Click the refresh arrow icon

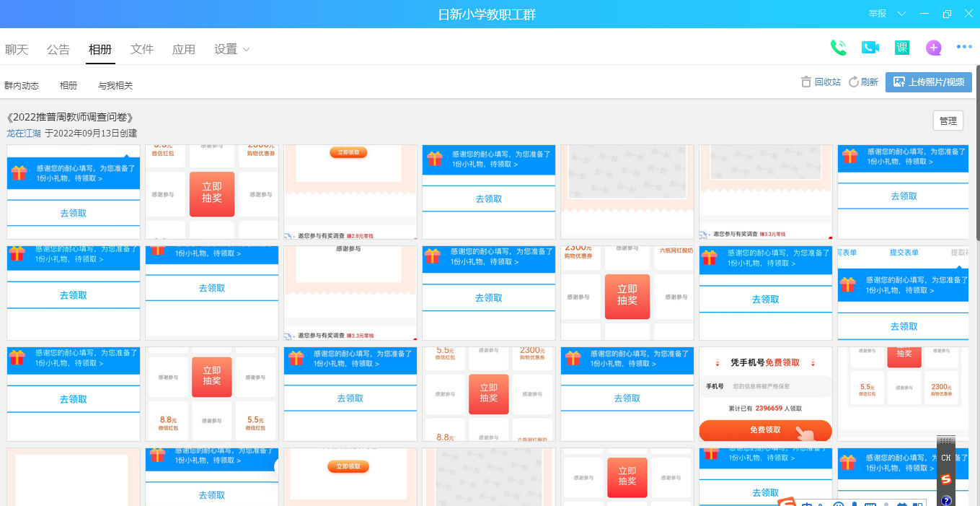[x=854, y=82]
